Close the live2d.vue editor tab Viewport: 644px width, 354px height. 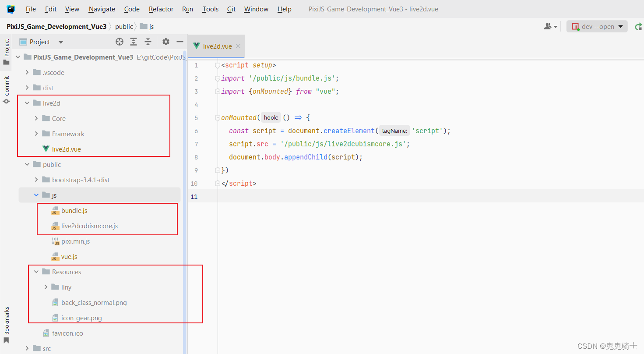pos(238,46)
